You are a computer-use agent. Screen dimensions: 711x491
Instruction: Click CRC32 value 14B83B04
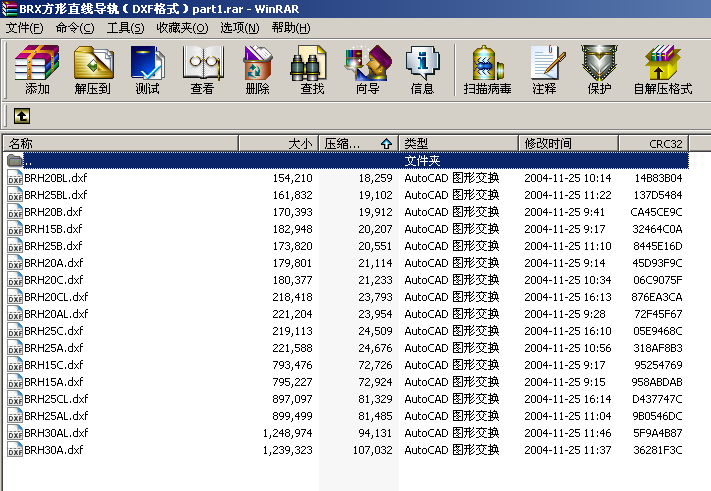658,178
